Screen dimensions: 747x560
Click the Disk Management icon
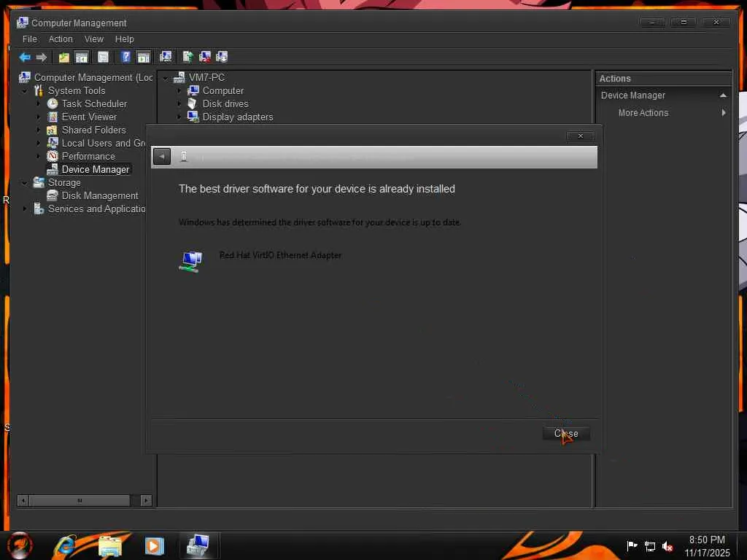53,195
